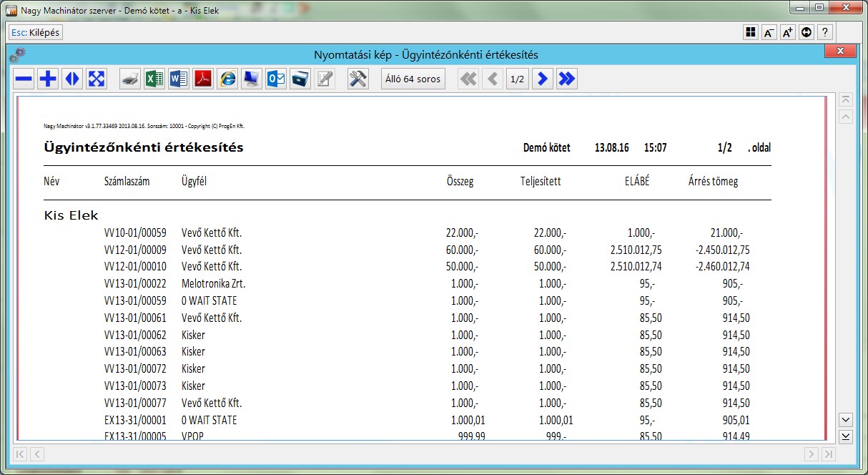Click the fit-to-width arrows icon
868x475 pixels.
[x=72, y=79]
